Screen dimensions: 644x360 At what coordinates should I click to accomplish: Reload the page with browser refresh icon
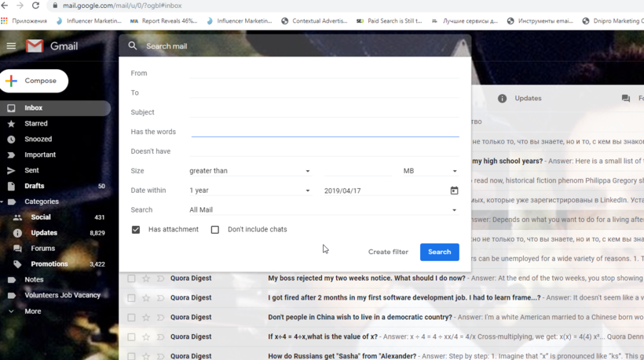click(x=35, y=5)
